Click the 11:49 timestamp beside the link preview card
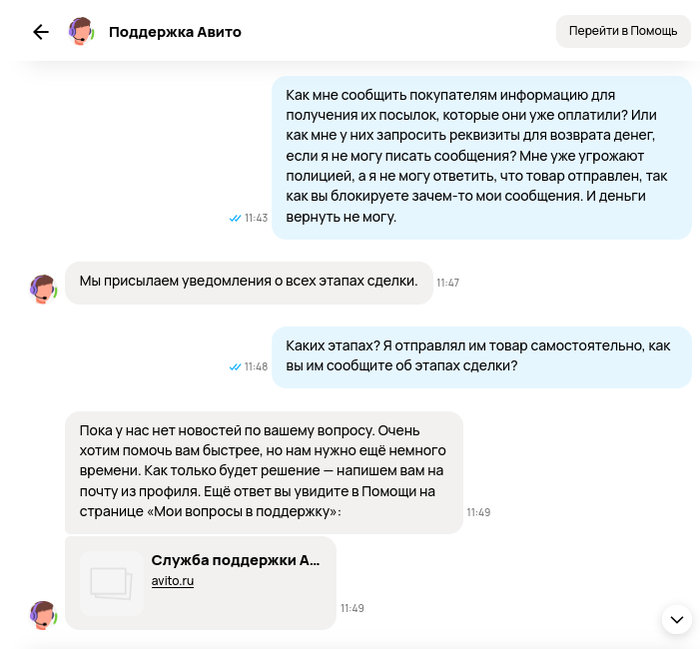Image resolution: width=700 pixels, height=649 pixels. point(352,608)
